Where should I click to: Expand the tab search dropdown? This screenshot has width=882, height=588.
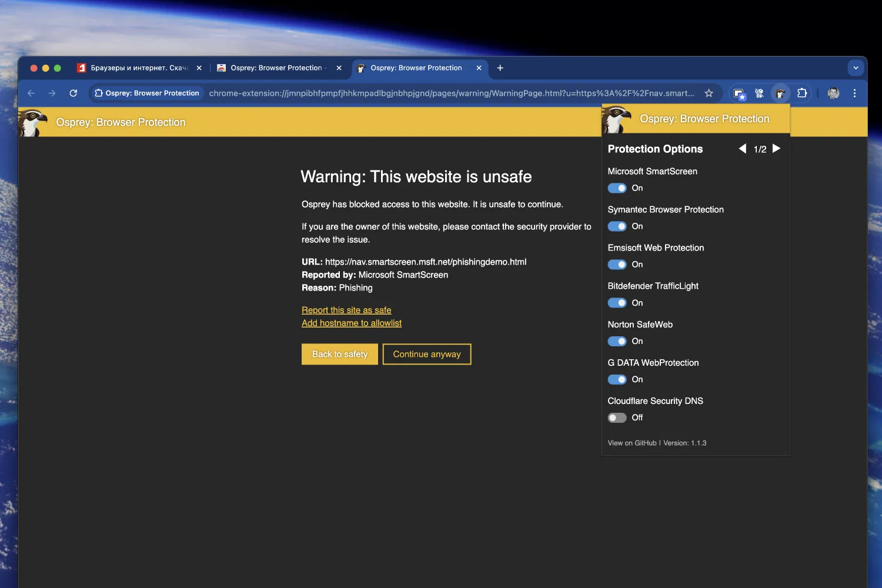click(856, 68)
